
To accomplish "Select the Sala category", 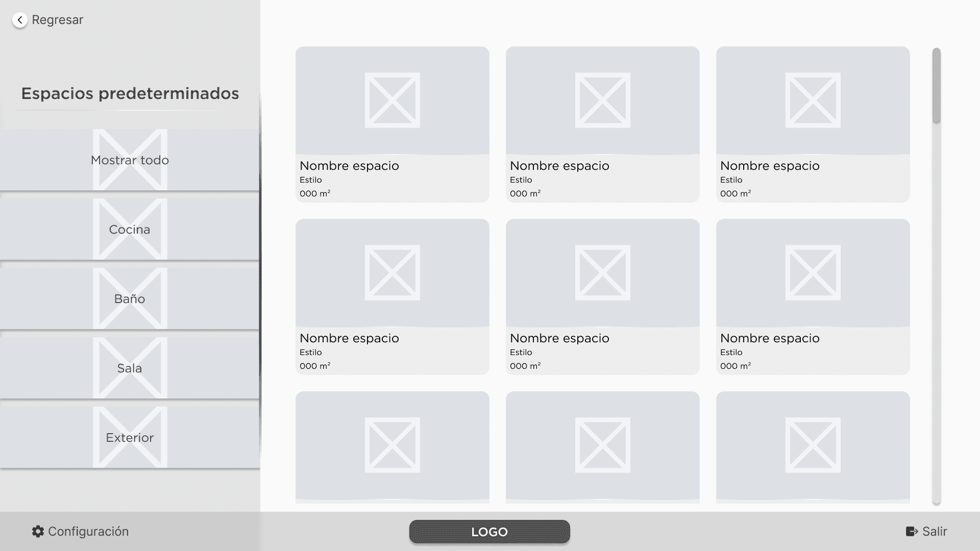I will pos(130,368).
